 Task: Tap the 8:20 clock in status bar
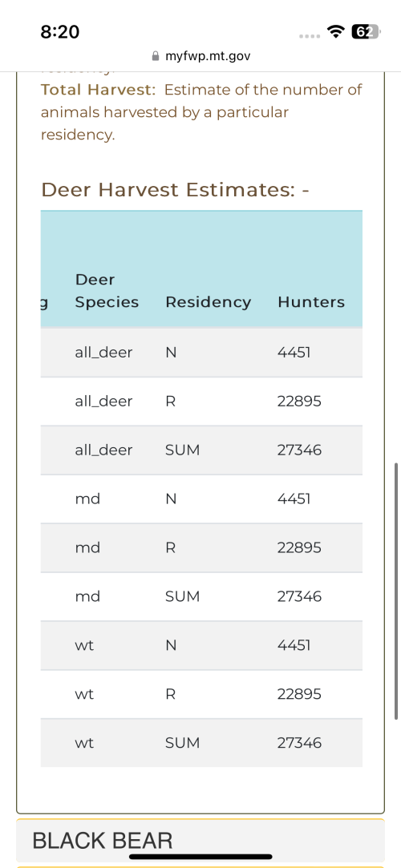[x=60, y=32]
